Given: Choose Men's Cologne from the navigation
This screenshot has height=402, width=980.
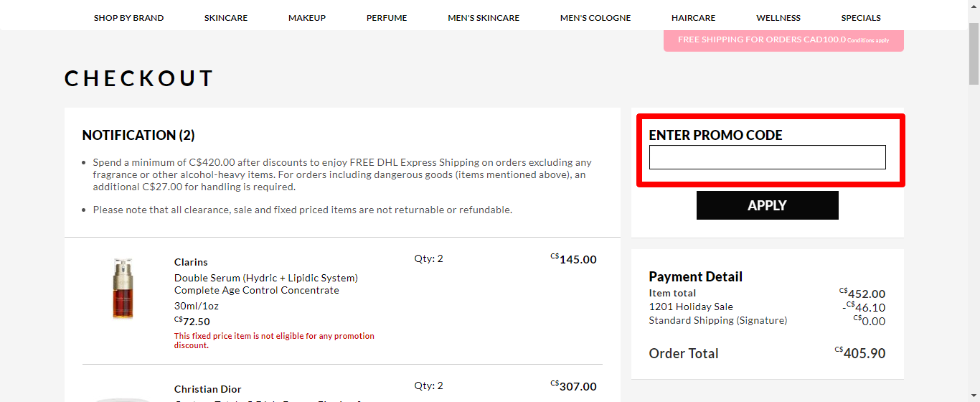Looking at the screenshot, I should click(595, 18).
